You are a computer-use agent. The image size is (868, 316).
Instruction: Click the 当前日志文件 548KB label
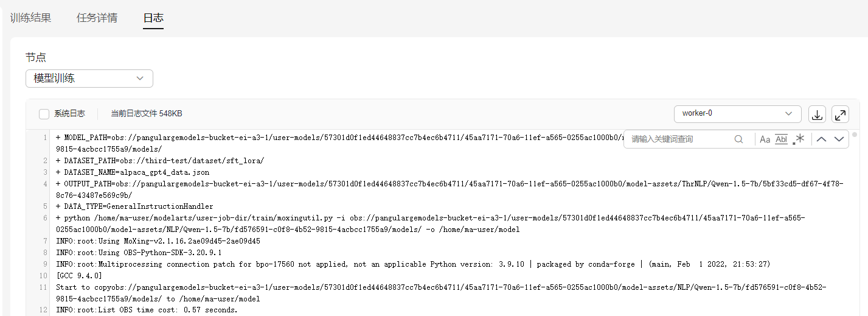click(x=146, y=114)
